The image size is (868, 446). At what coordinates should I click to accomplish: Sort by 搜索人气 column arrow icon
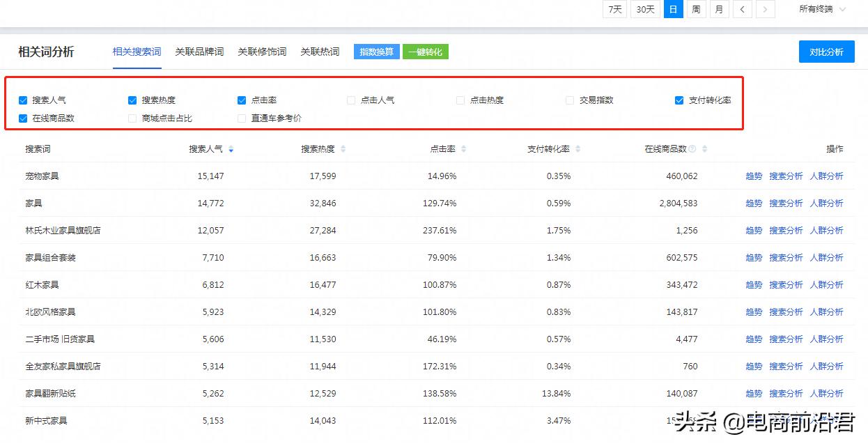pyautogui.click(x=231, y=149)
